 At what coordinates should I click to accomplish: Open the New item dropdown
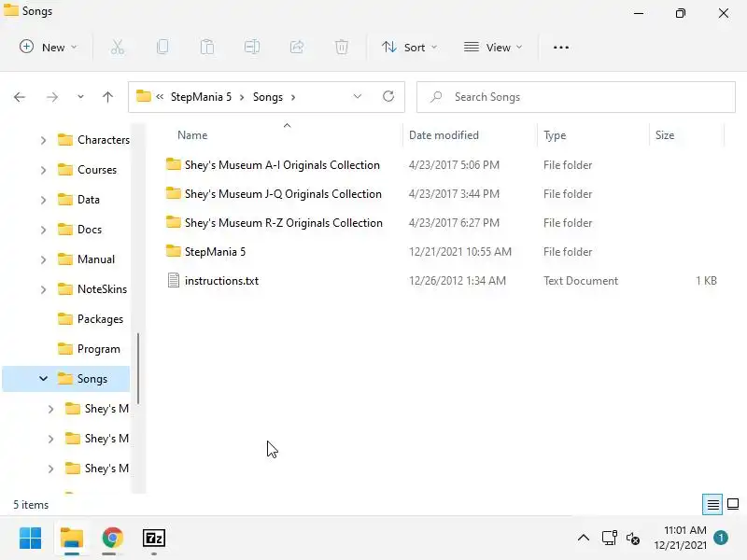point(48,48)
